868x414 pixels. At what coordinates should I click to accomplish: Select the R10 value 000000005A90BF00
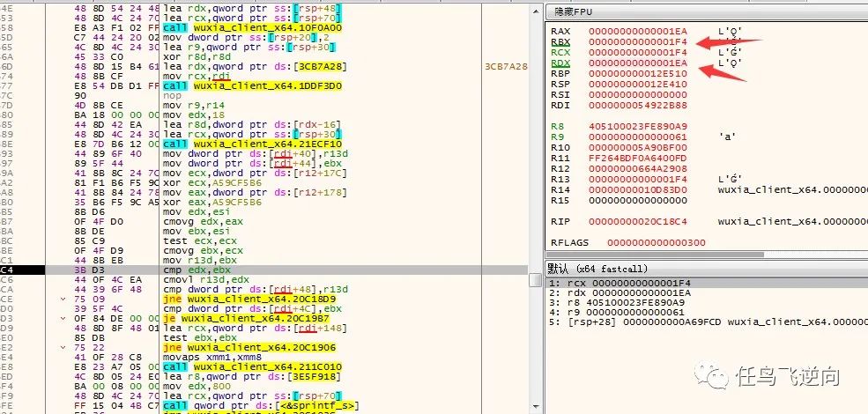[x=638, y=148]
